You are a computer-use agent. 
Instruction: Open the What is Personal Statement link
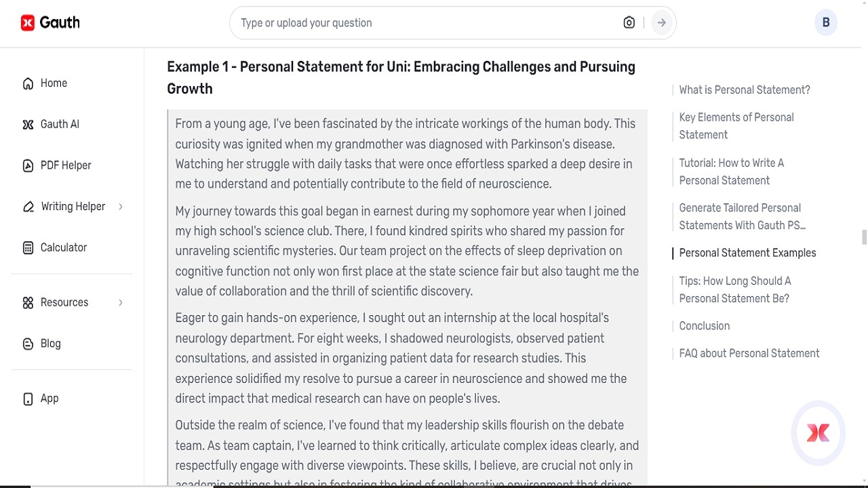pos(744,89)
